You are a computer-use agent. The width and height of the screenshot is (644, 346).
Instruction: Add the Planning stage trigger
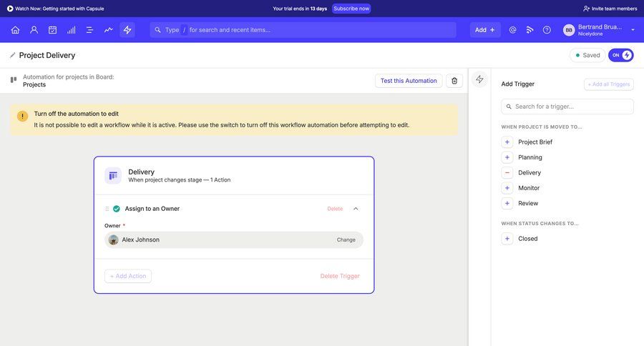(507, 157)
